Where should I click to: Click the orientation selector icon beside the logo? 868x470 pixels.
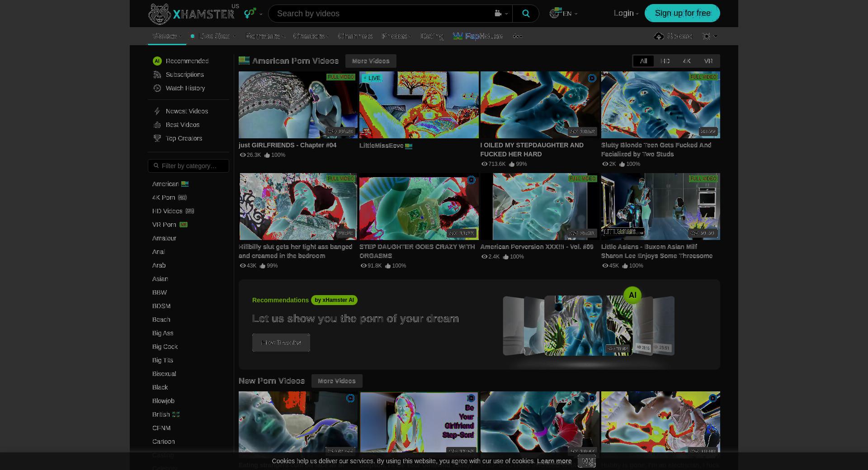click(250, 14)
